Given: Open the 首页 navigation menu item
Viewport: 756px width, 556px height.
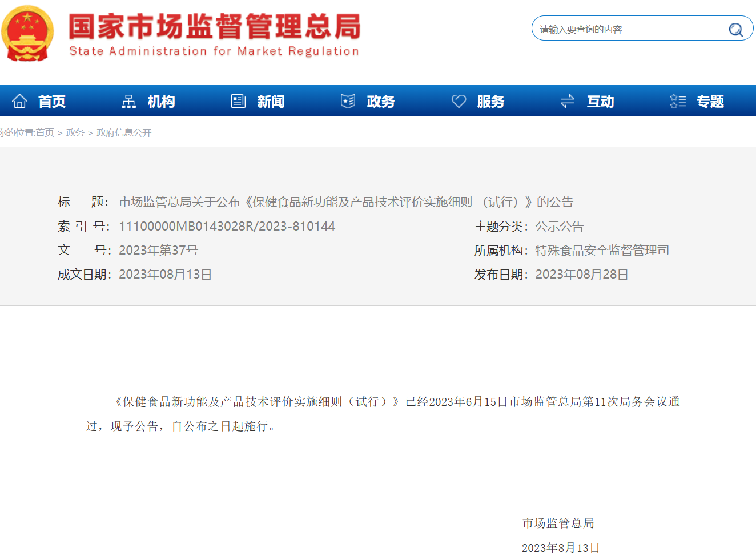Looking at the screenshot, I should [52, 102].
